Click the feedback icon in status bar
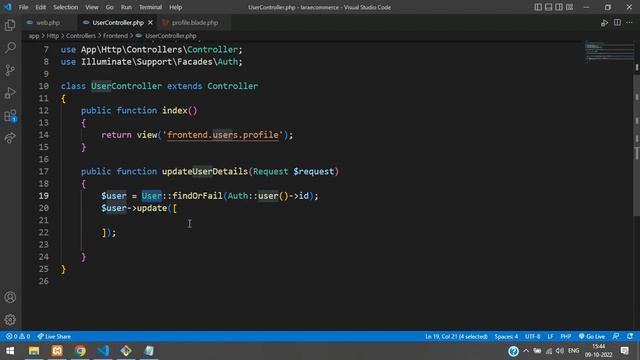This screenshot has height=360, width=640. (616, 336)
